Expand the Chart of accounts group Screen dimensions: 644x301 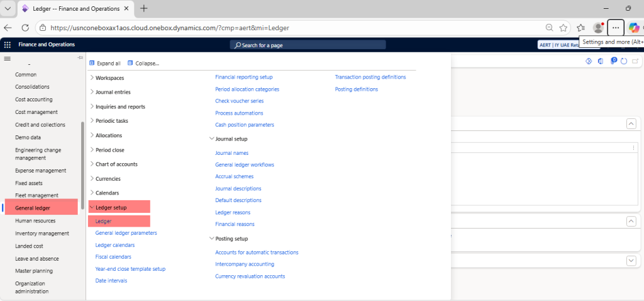tap(116, 164)
